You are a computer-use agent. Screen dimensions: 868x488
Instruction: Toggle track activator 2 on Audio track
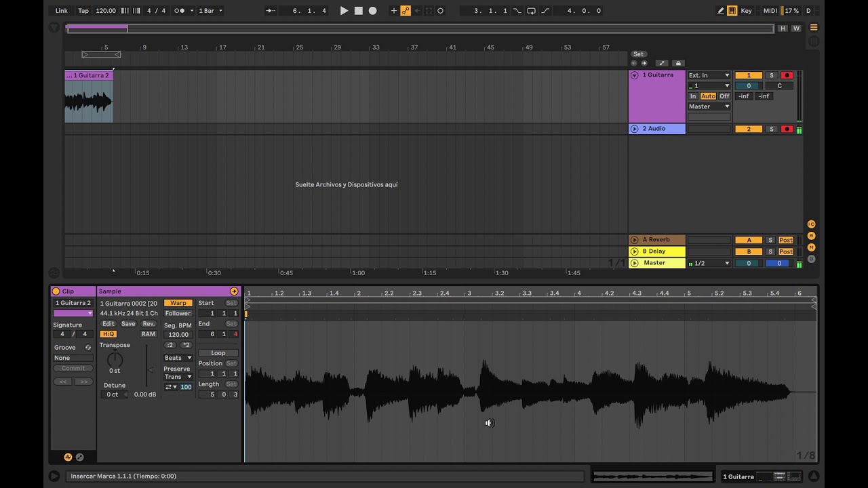pyautogui.click(x=749, y=129)
